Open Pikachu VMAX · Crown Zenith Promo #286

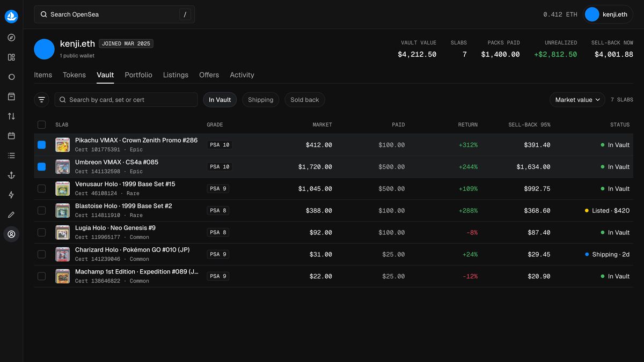[x=136, y=141]
